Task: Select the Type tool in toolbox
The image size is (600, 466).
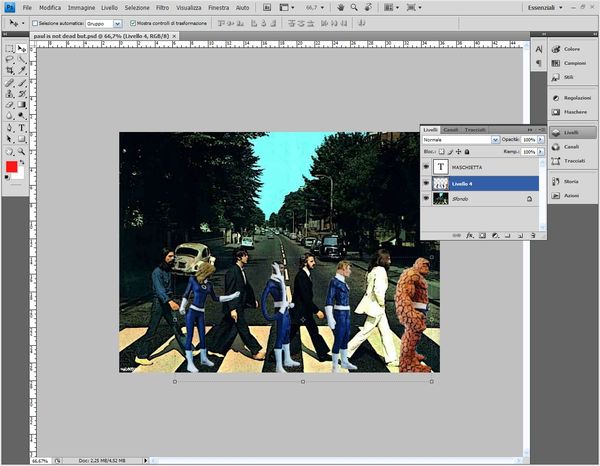Action: [21, 128]
